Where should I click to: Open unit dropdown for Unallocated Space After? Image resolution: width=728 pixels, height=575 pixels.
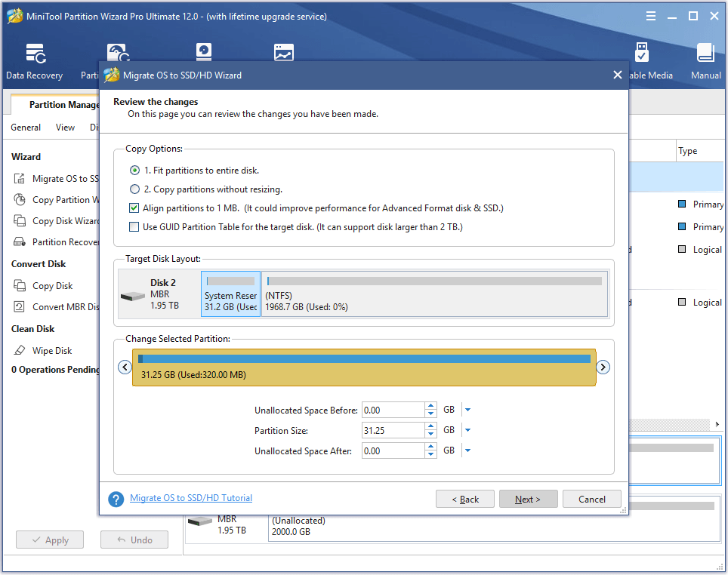click(x=468, y=450)
